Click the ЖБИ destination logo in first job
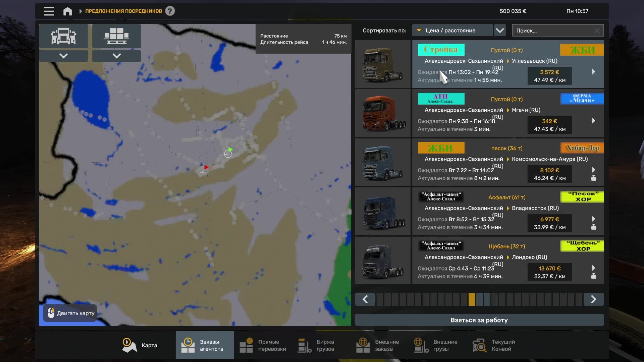Image resolution: width=644 pixels, height=362 pixels. 582,50
